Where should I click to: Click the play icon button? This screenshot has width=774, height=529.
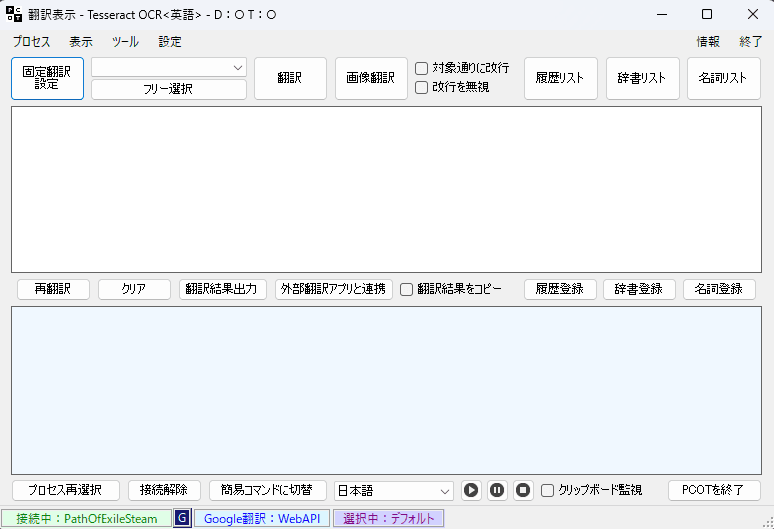coord(472,490)
